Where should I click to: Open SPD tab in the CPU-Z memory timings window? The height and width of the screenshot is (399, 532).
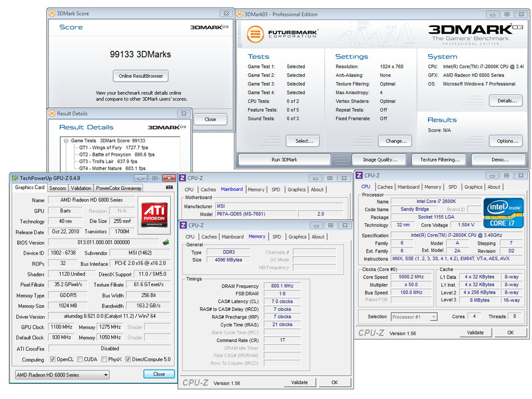click(x=276, y=237)
